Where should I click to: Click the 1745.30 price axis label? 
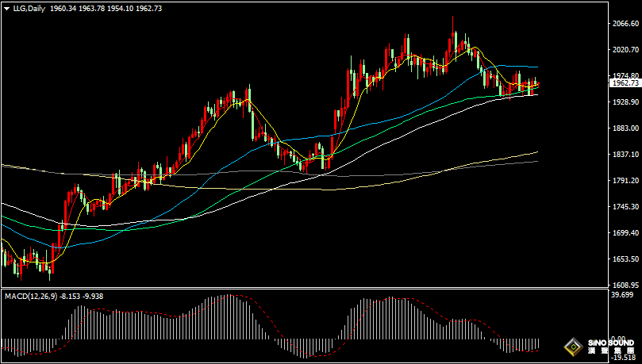click(x=626, y=206)
